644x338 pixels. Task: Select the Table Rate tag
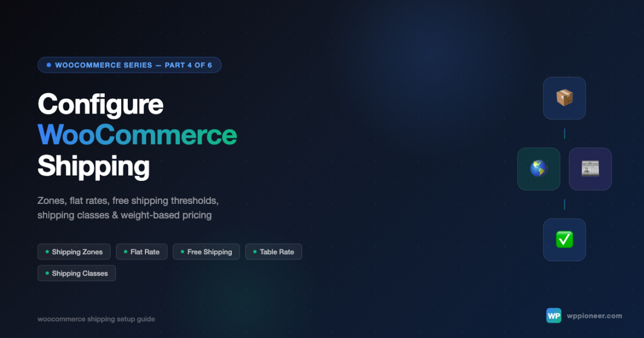coord(274,252)
